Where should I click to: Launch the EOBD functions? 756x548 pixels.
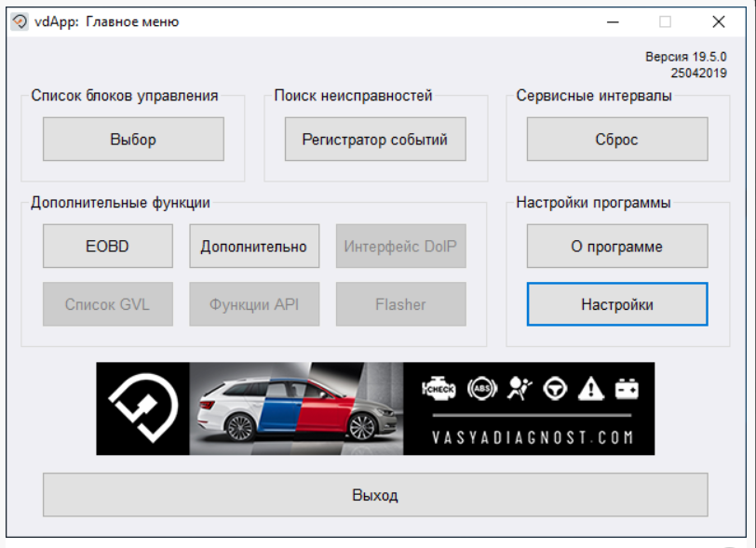tap(107, 246)
